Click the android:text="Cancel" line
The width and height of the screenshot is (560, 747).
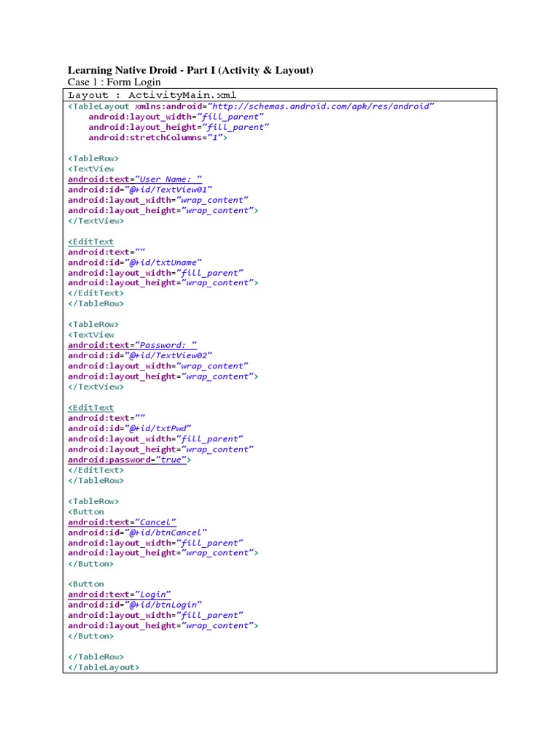(x=122, y=522)
